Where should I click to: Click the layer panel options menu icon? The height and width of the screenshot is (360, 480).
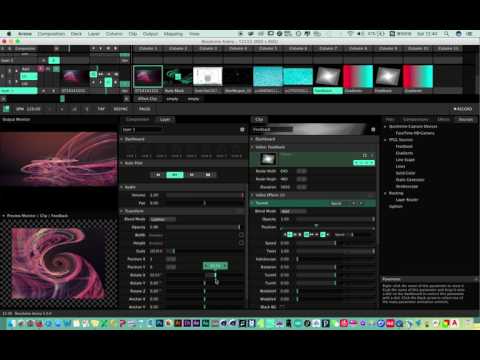tap(242, 129)
